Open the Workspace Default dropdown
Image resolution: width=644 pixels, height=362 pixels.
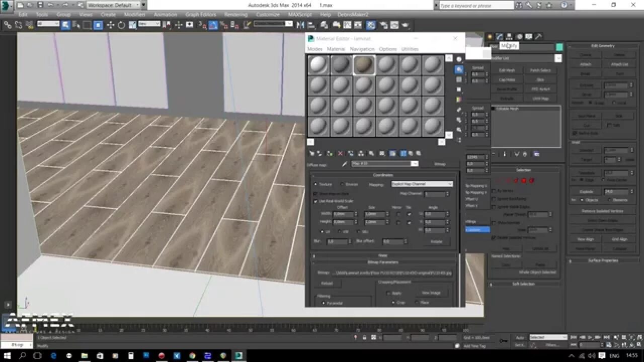pos(116,5)
